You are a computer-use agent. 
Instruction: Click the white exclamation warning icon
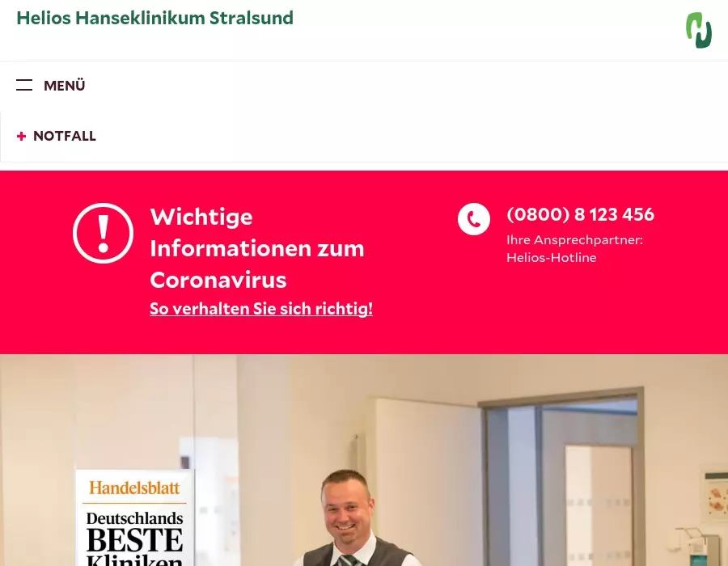[x=103, y=234]
